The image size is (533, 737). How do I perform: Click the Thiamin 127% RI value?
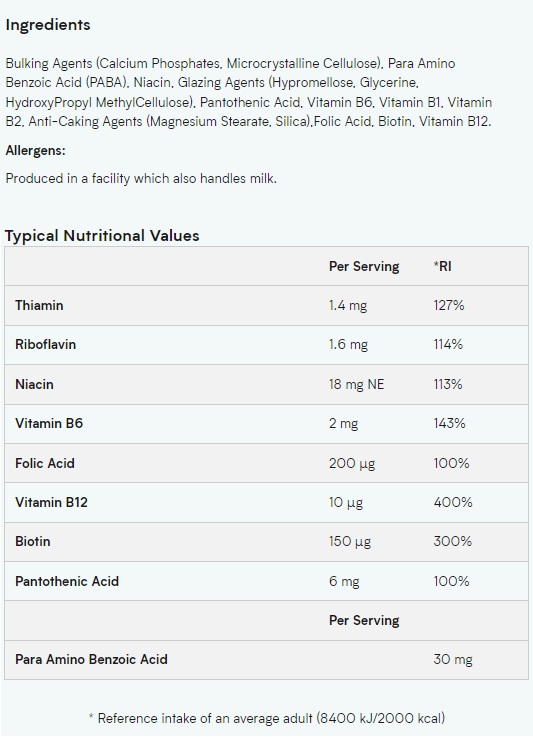(x=449, y=306)
